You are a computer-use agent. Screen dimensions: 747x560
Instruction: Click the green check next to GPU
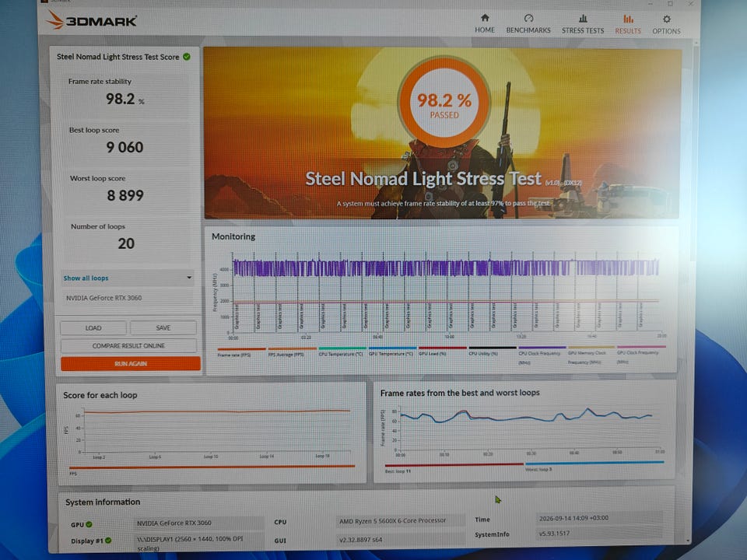pos(89,524)
